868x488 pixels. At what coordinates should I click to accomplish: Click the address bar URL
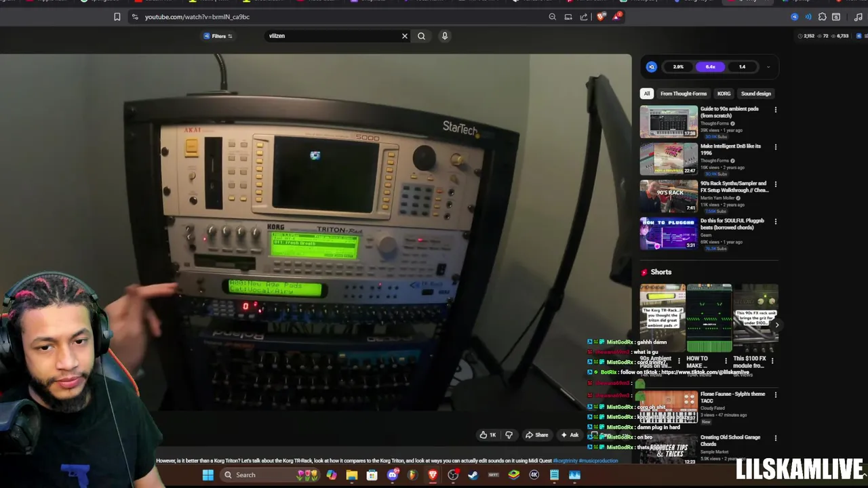pos(197,17)
